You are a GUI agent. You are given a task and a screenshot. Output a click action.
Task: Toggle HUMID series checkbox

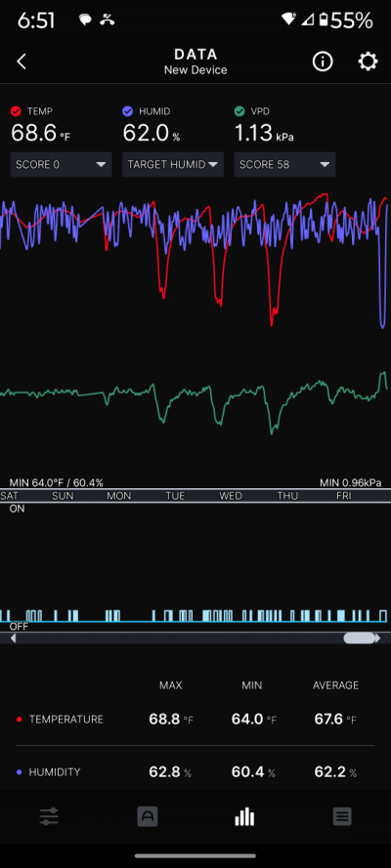tap(128, 111)
